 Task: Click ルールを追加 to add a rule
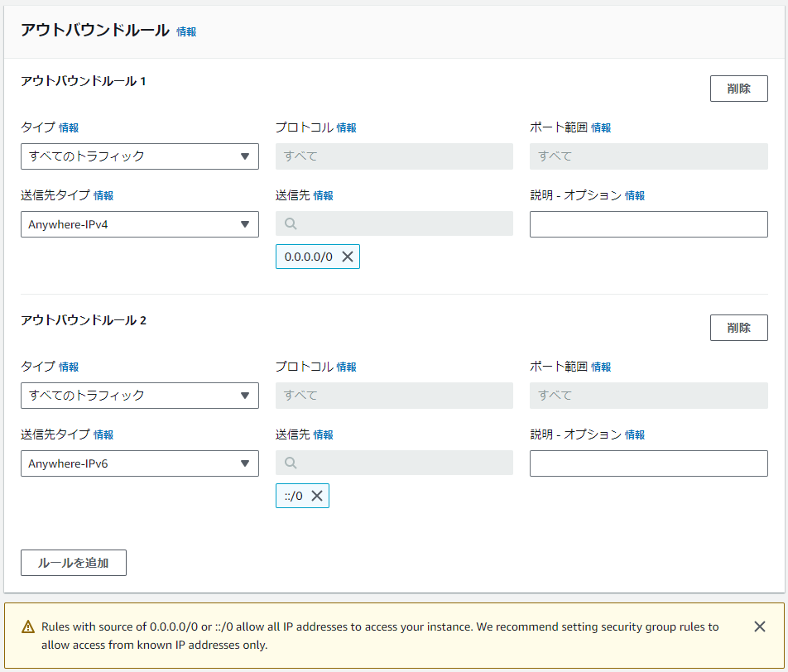pyautogui.click(x=74, y=563)
